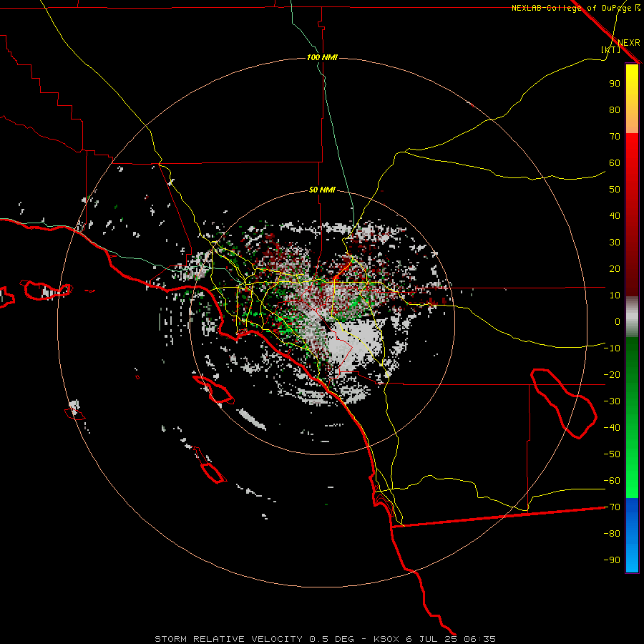Click the 40 value on the velocity scale

[x=615, y=216]
